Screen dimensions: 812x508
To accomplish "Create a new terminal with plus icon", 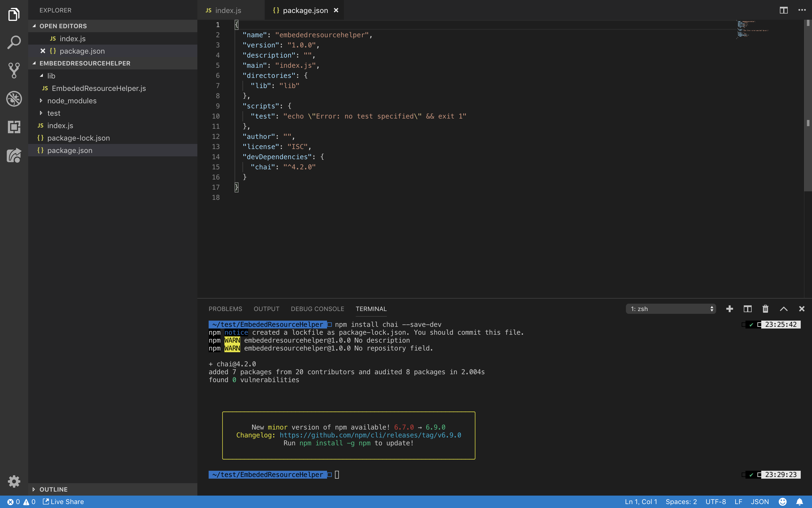I will (729, 309).
